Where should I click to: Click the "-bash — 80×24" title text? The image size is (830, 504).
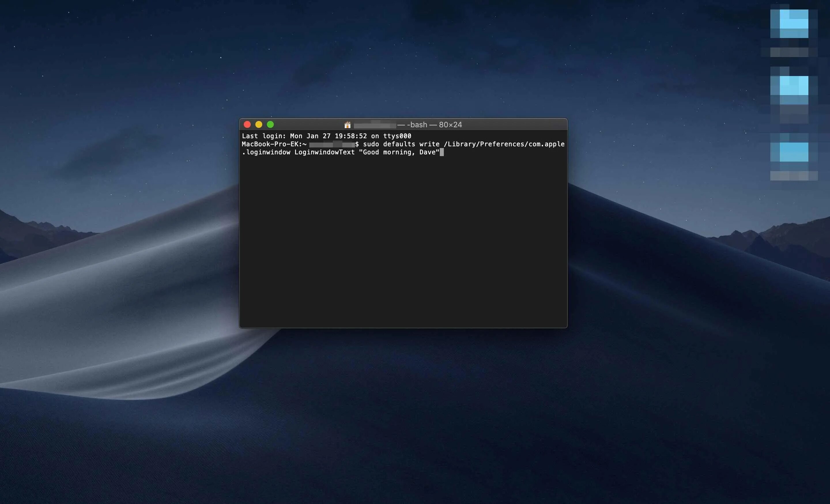pos(434,125)
